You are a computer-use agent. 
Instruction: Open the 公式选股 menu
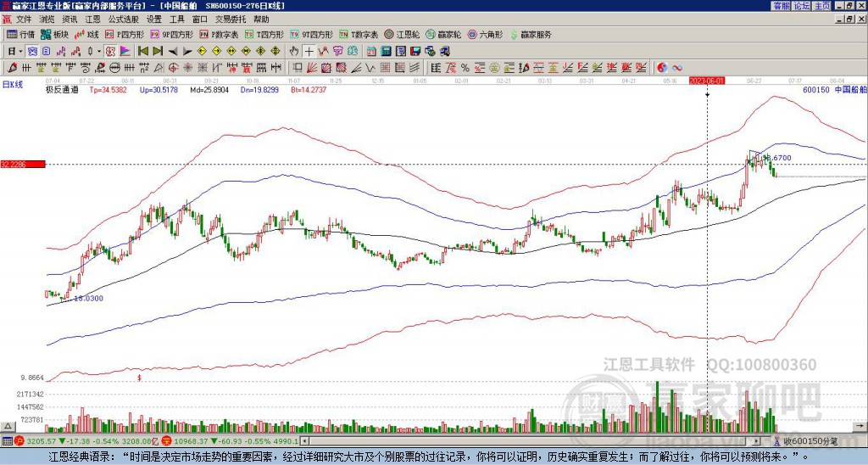click(x=124, y=20)
